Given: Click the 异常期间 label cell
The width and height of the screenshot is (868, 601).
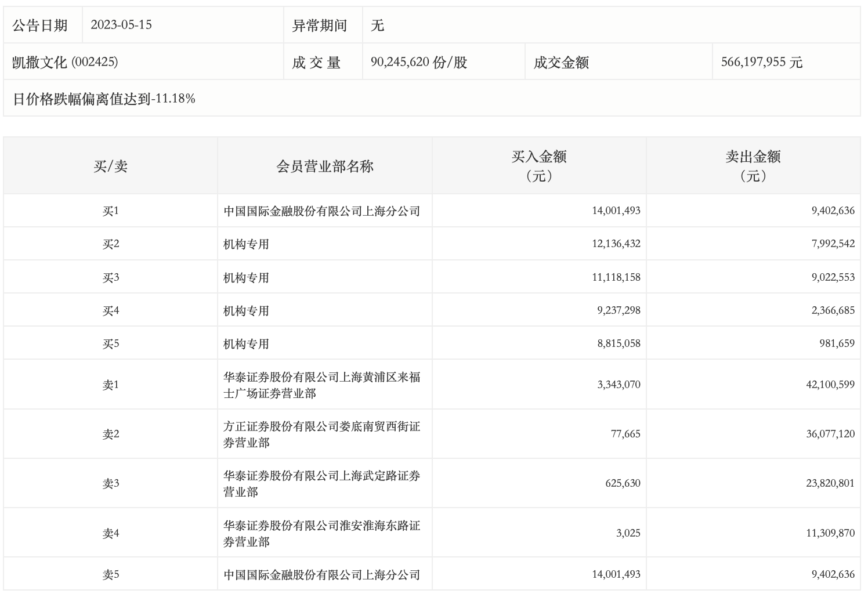Looking at the screenshot, I should click(320, 26).
